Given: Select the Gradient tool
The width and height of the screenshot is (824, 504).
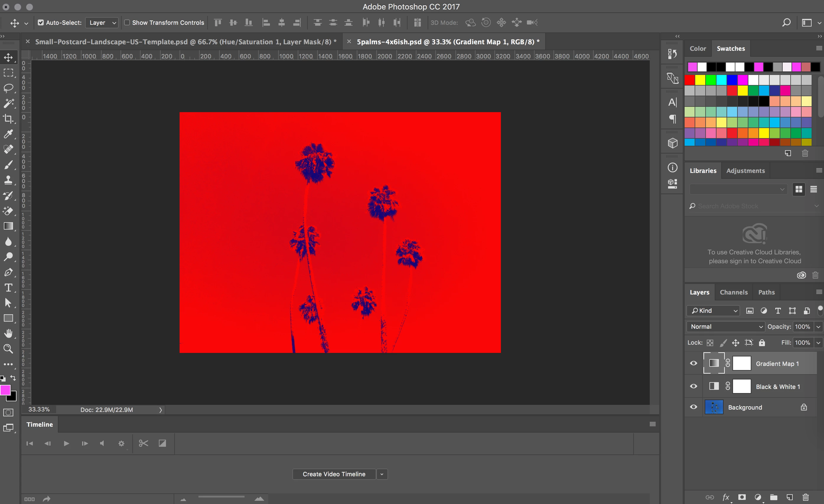Looking at the screenshot, I should point(8,226).
